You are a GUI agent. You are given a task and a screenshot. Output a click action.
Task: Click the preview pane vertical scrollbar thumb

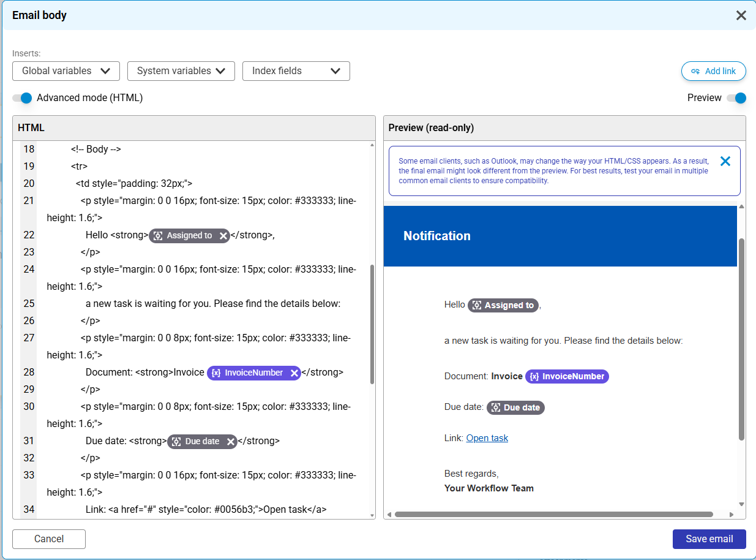click(x=741, y=339)
